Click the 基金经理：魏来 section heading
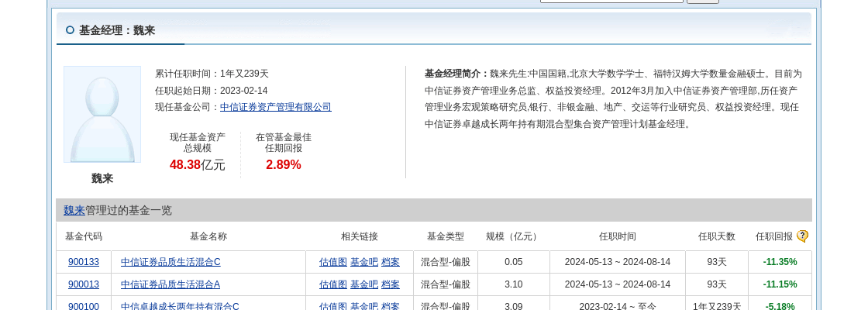 coord(117,30)
